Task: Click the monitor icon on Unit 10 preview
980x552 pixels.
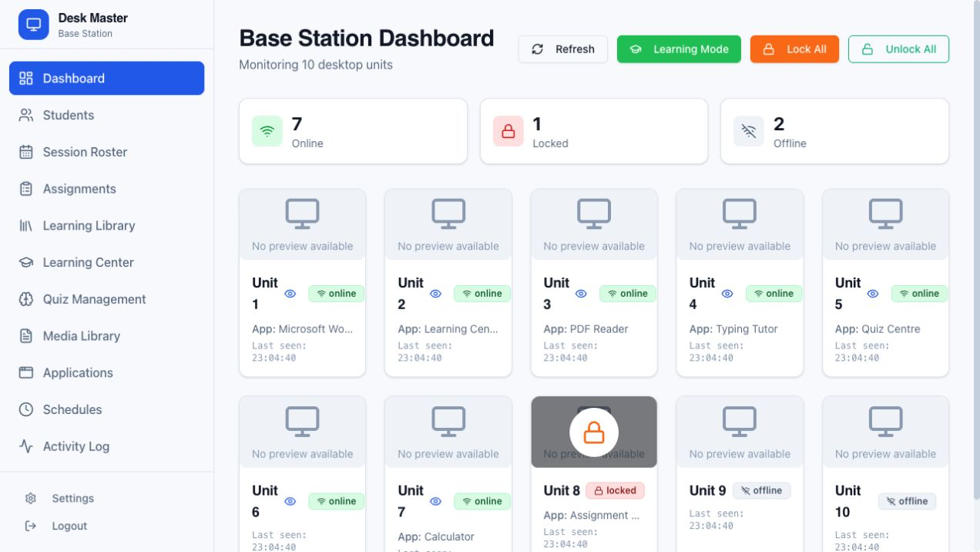Action: (885, 421)
